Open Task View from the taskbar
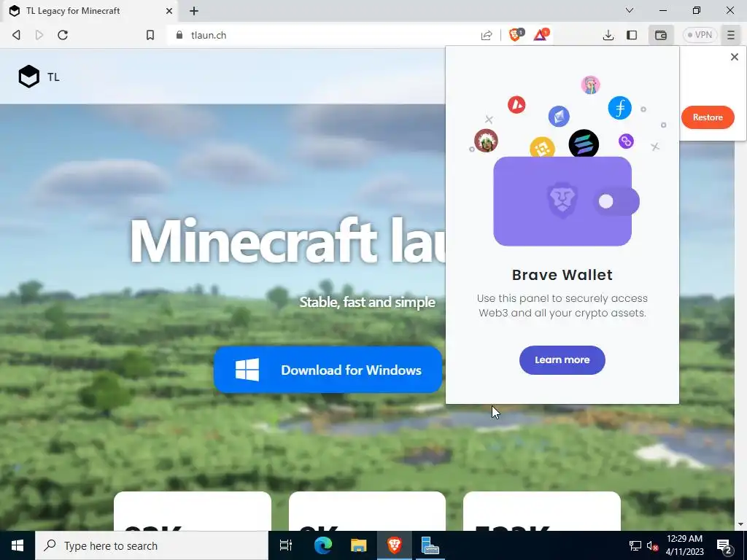Image resolution: width=747 pixels, height=560 pixels. pyautogui.click(x=286, y=545)
